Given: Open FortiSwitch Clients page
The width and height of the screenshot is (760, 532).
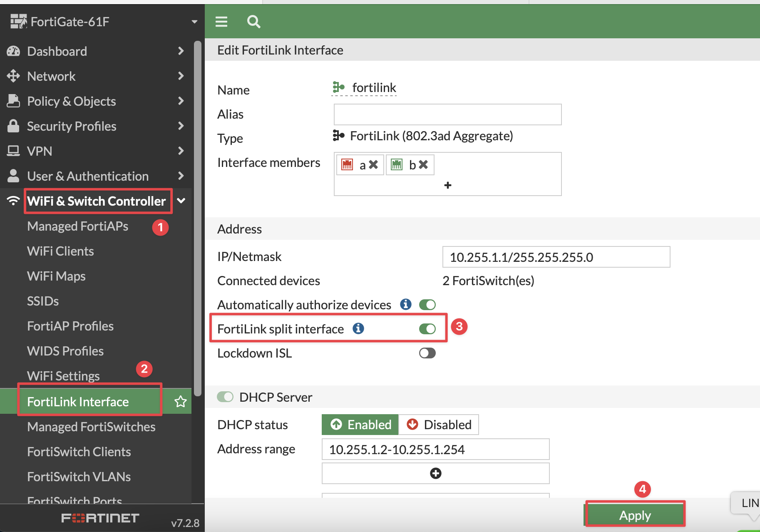Looking at the screenshot, I should pyautogui.click(x=79, y=452).
